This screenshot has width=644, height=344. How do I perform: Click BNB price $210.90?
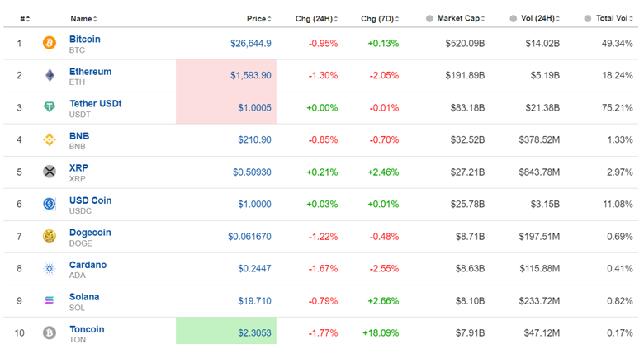254,139
